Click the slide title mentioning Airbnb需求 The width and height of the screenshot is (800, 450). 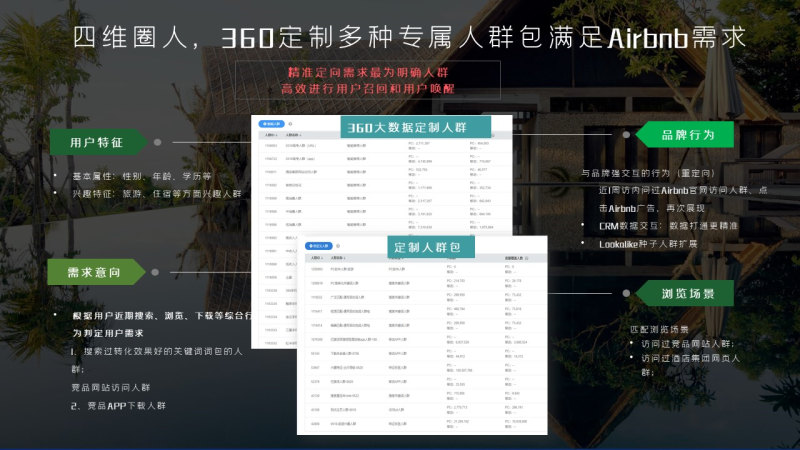point(410,38)
